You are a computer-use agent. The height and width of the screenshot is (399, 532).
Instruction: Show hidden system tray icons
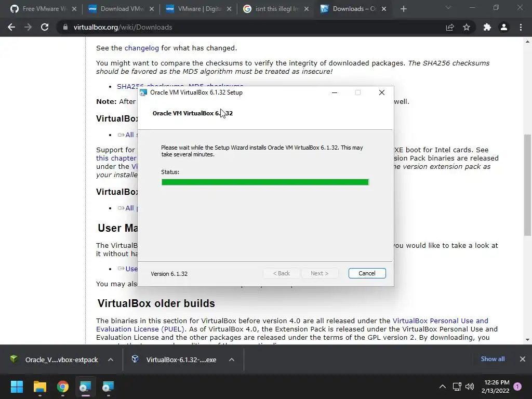[443, 387]
